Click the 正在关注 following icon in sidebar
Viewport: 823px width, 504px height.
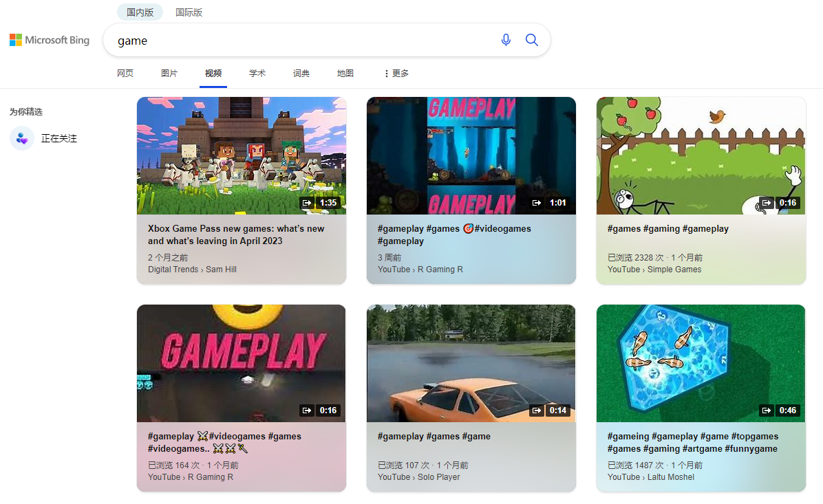click(x=22, y=138)
